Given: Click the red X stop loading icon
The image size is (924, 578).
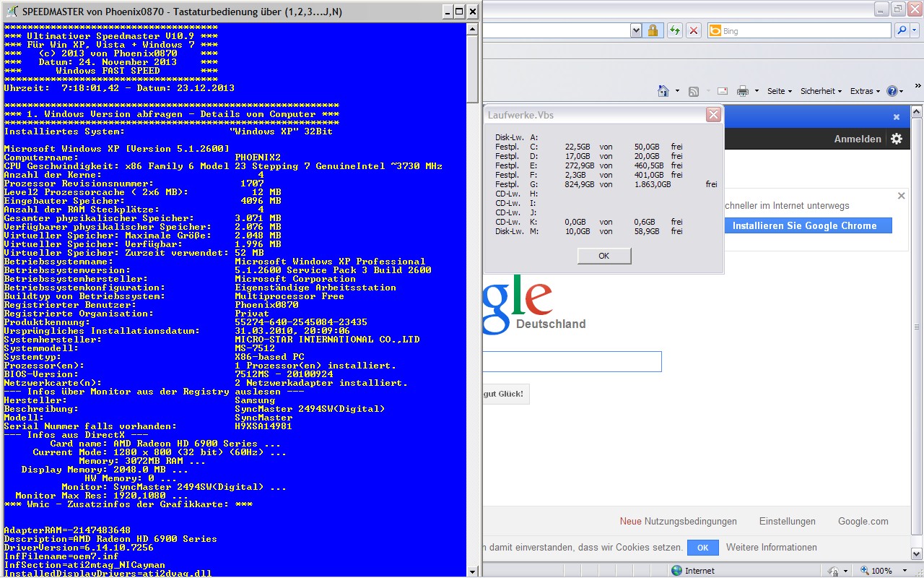Looking at the screenshot, I should click(694, 30).
